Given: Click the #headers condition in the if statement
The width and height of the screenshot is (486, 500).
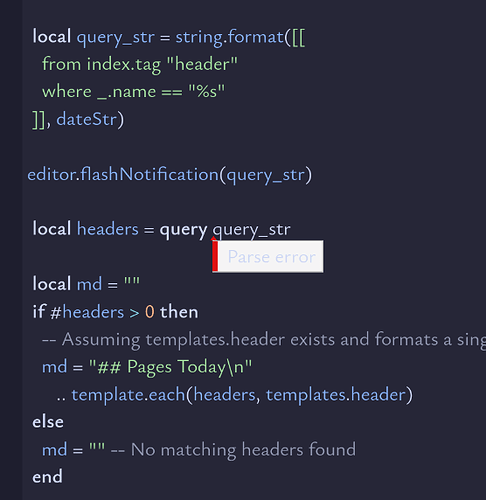Looking at the screenshot, I should [x=87, y=312].
